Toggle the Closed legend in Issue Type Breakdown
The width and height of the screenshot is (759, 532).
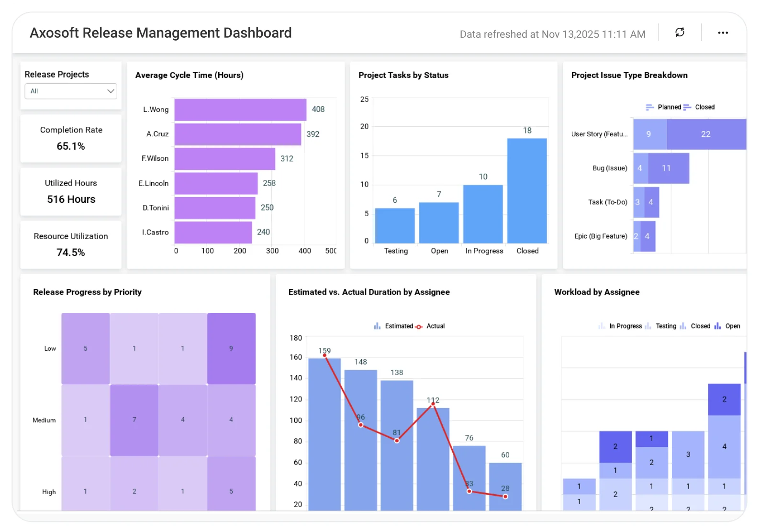point(699,107)
